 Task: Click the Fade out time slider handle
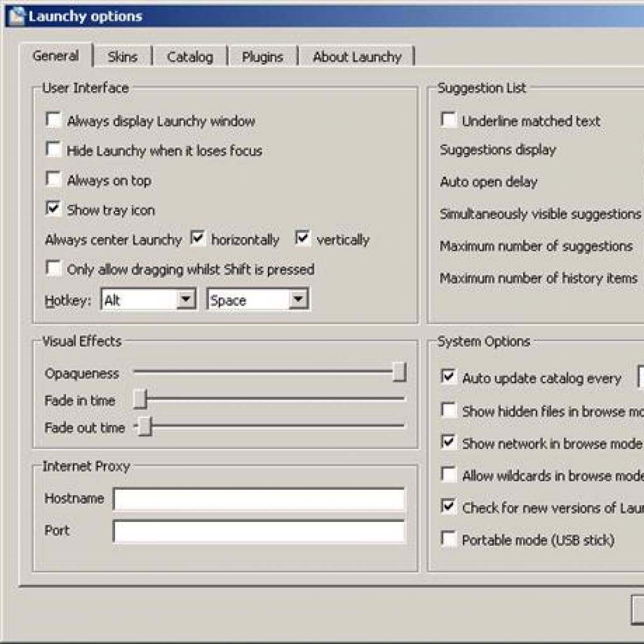tap(145, 426)
